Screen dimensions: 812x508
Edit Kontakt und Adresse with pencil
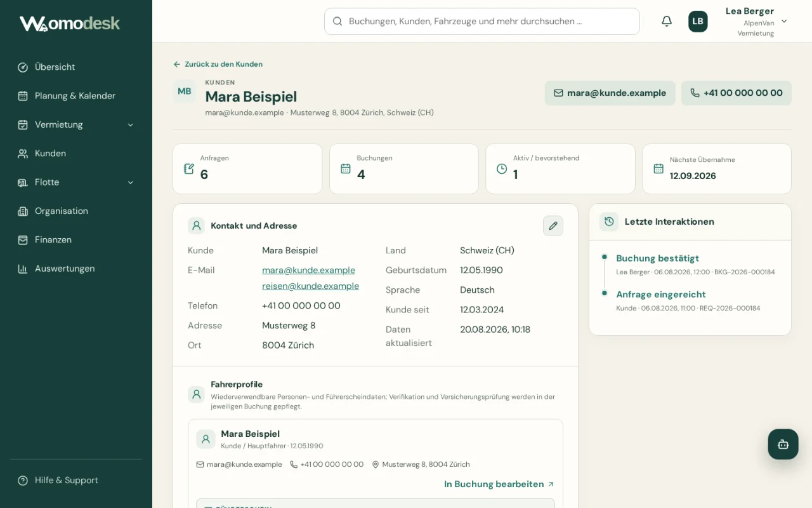point(553,225)
